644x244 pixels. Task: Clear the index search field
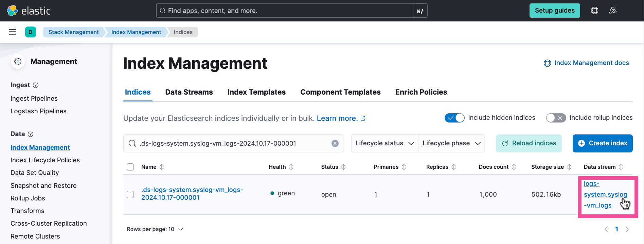coord(335,143)
